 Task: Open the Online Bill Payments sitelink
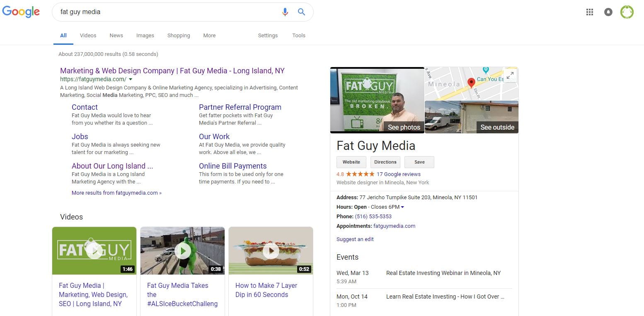(x=233, y=166)
